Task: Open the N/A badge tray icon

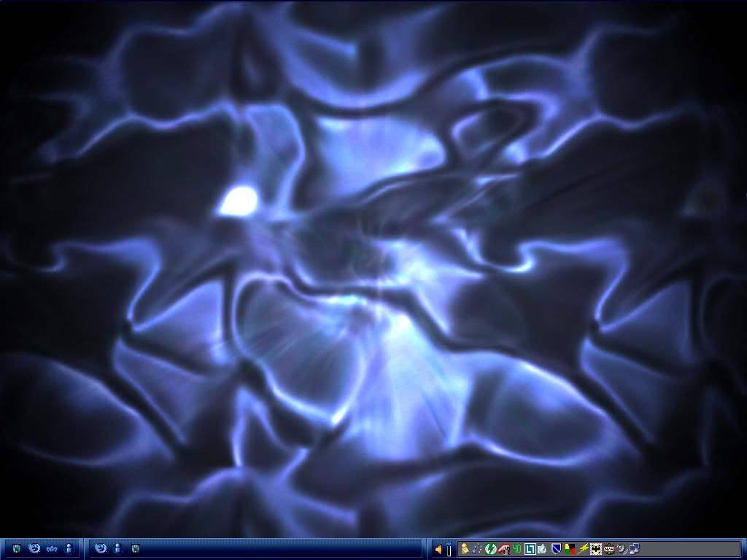Action: pyautogui.click(x=609, y=549)
